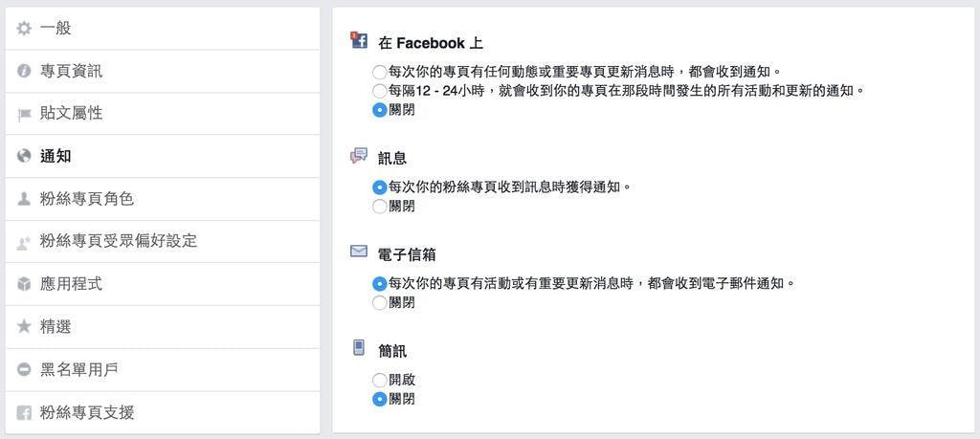Go to the 專頁資訊 section
The image size is (980, 439).
(x=72, y=71)
